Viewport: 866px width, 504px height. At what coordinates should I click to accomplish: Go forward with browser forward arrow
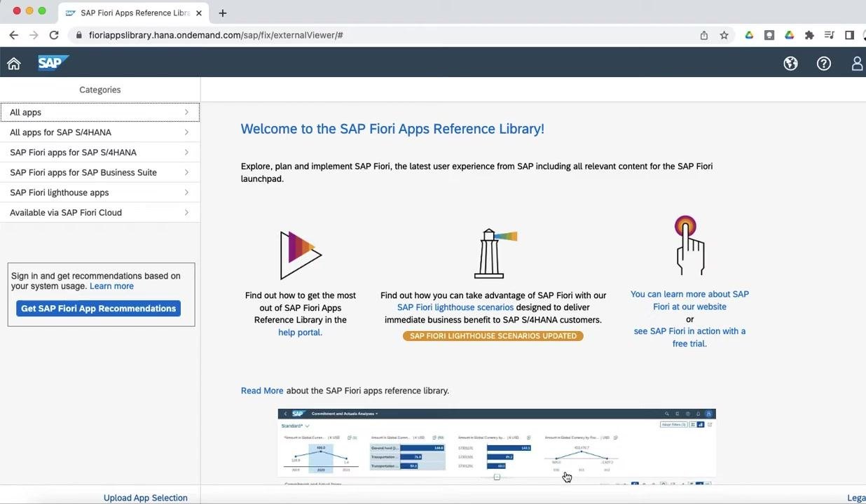tap(34, 35)
